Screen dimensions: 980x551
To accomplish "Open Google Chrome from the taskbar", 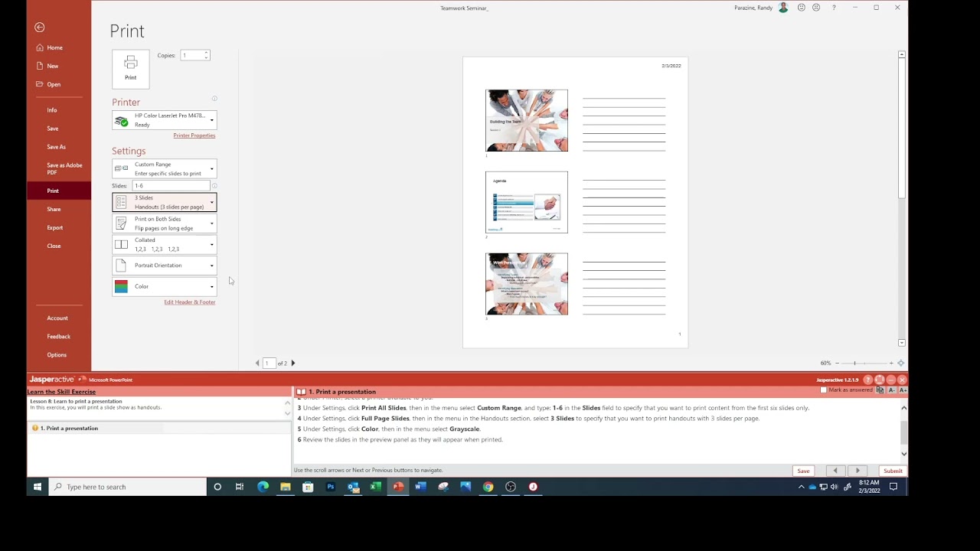I will click(488, 487).
